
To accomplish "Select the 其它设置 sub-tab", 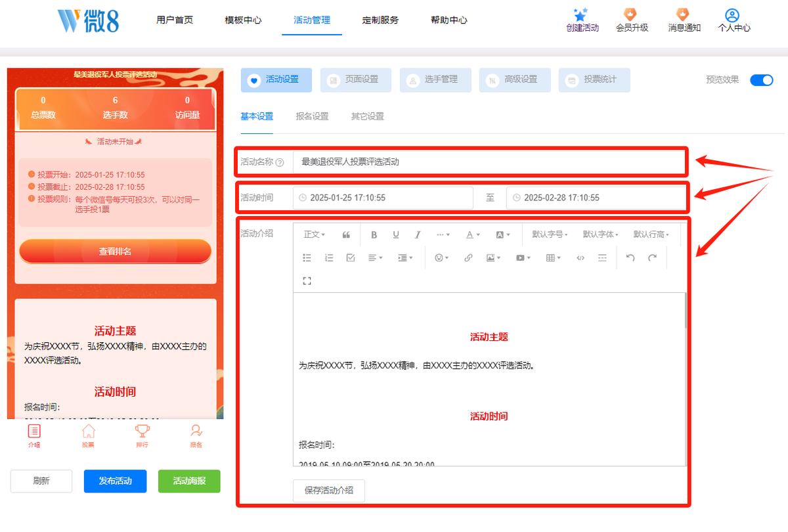I will (x=367, y=116).
